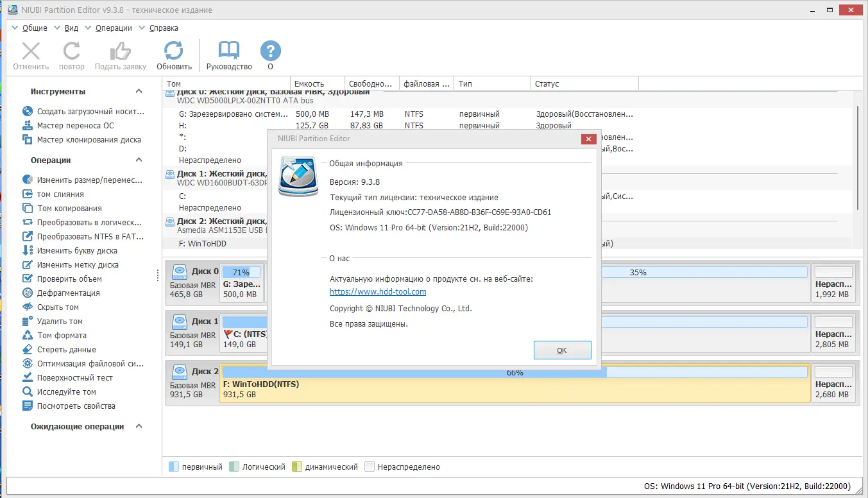Collapse the Операции section
Viewport: 868px width, 498px height.
(139, 160)
